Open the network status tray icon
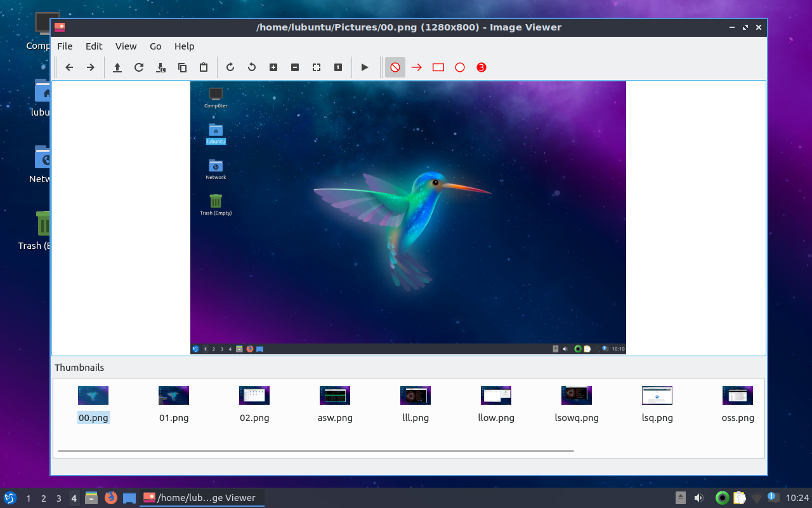812x508 pixels. [x=756, y=498]
